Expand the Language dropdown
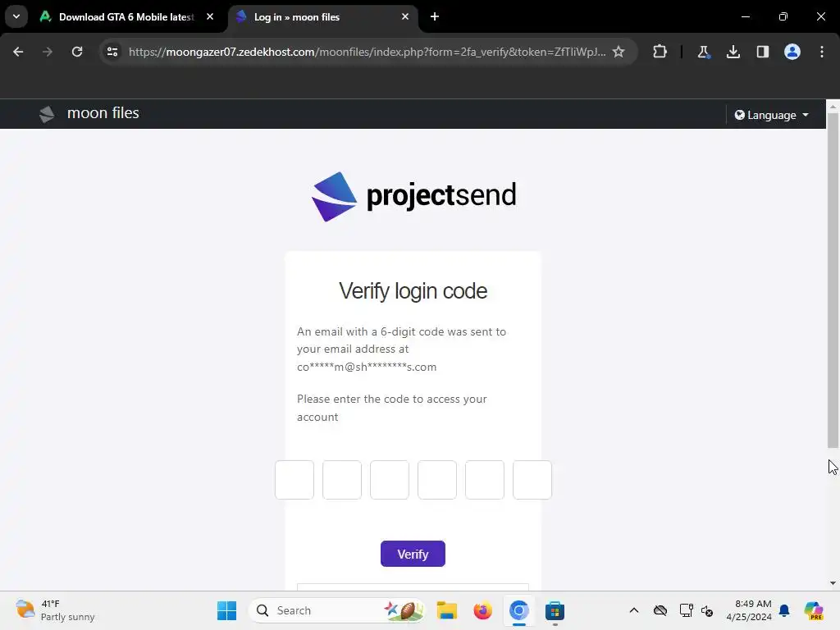Viewport: 840px width, 630px height. [771, 115]
